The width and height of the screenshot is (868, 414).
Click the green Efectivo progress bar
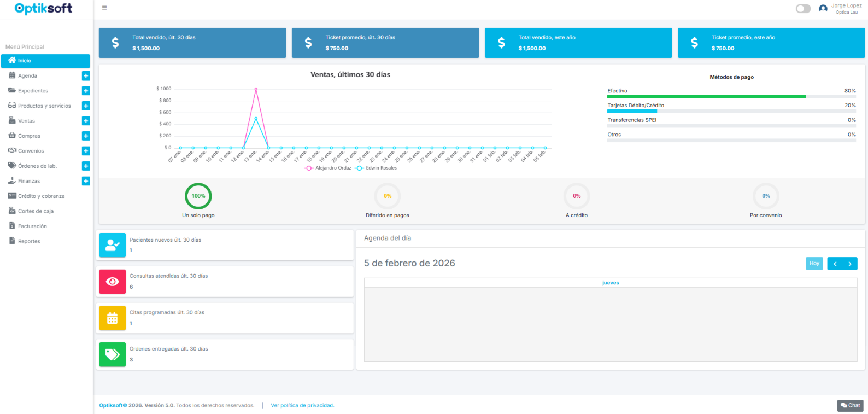pyautogui.click(x=706, y=97)
